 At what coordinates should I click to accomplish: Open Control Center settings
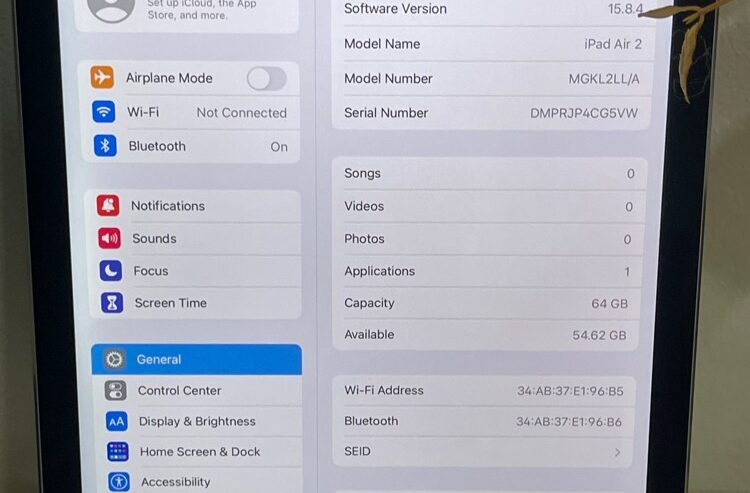tap(198, 391)
